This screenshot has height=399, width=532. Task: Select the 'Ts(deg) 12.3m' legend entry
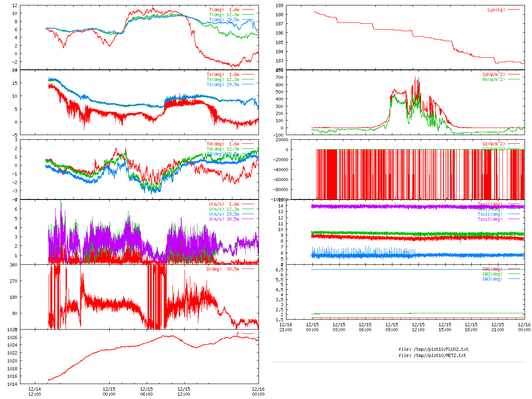click(223, 80)
